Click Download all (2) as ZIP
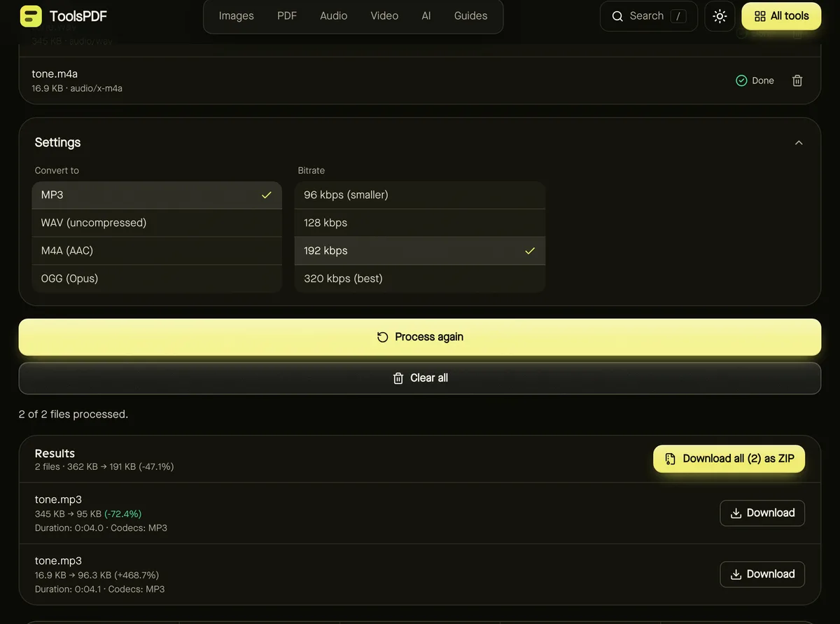 click(729, 459)
